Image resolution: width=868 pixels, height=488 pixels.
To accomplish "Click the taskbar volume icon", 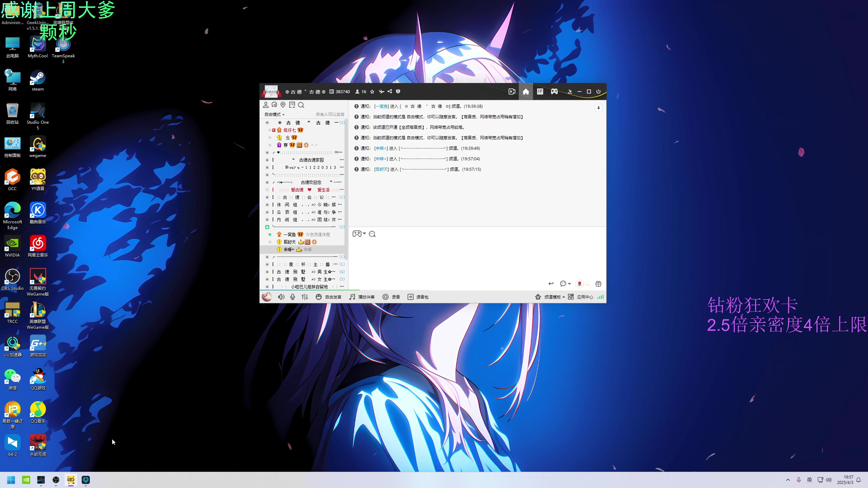I will [829, 480].
